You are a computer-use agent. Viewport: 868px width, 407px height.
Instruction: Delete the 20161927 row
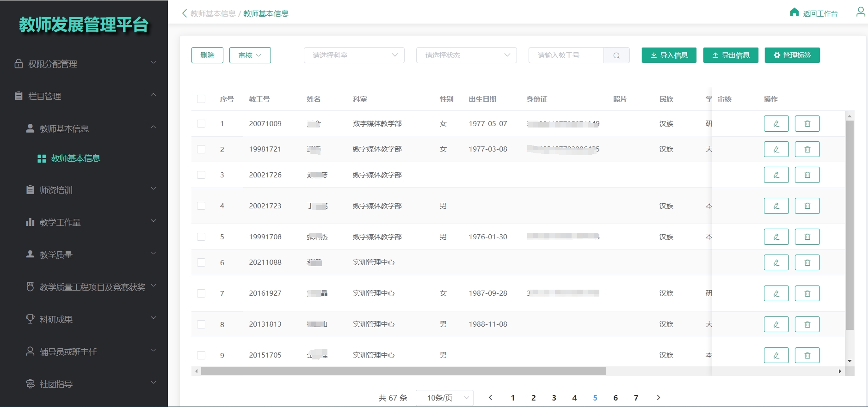pyautogui.click(x=807, y=293)
